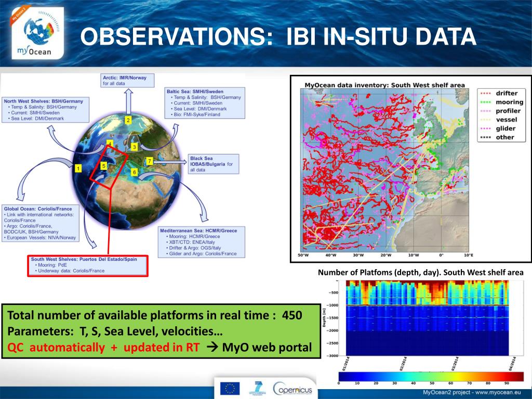Click the '-1000' depth axis label

pos(332,305)
